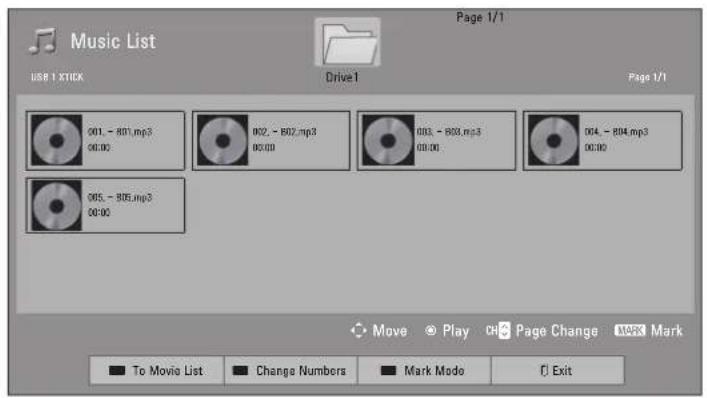Go to Movie List button
The width and height of the screenshot is (707, 398).
click(156, 371)
